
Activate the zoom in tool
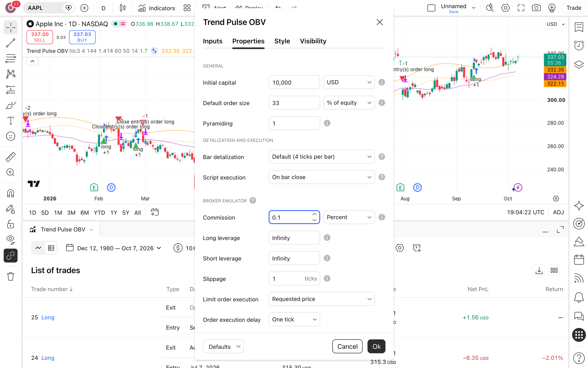click(10, 173)
